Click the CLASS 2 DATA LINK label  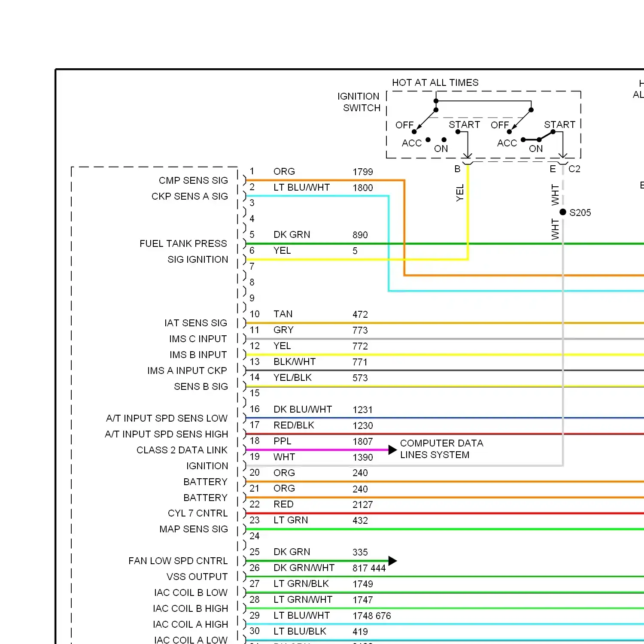pyautogui.click(x=182, y=450)
